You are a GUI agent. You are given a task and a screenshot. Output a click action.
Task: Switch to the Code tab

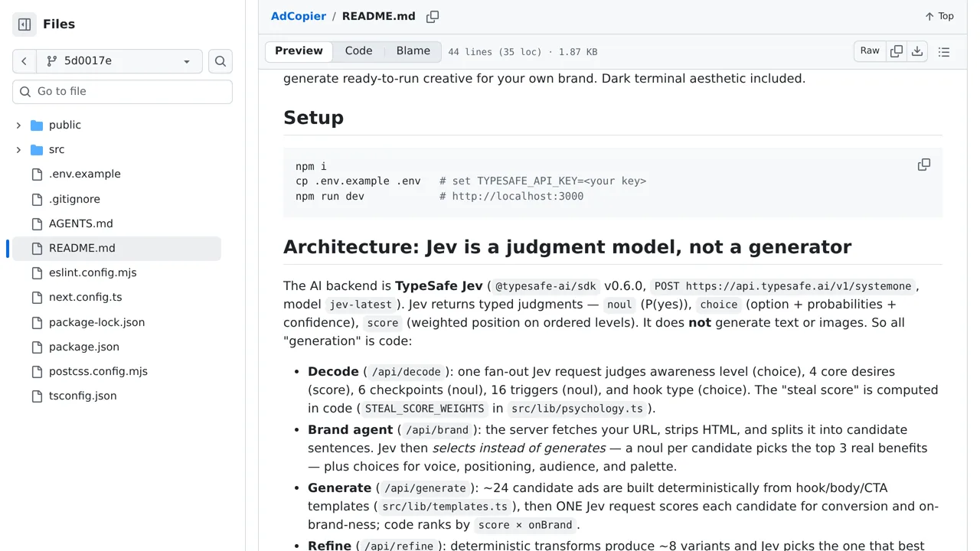coord(358,51)
